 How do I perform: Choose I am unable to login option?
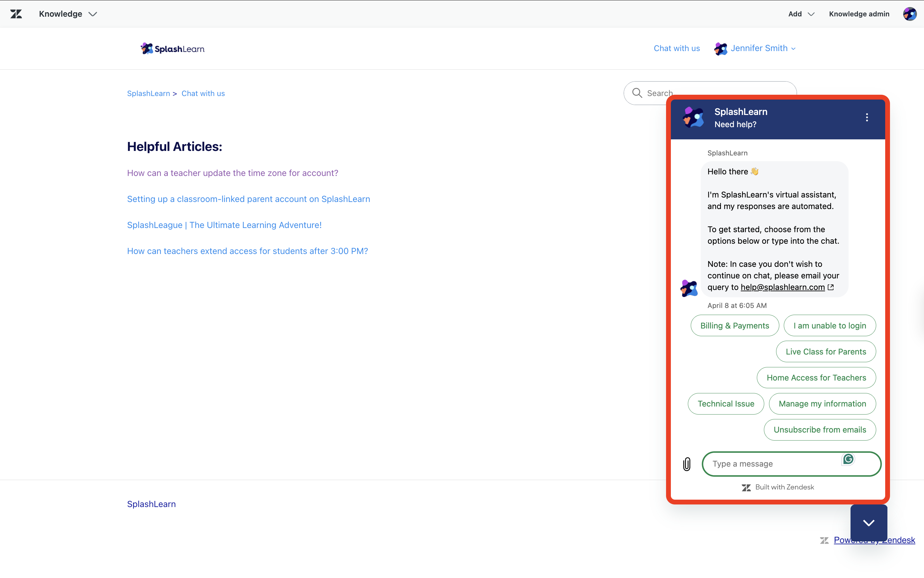(830, 325)
